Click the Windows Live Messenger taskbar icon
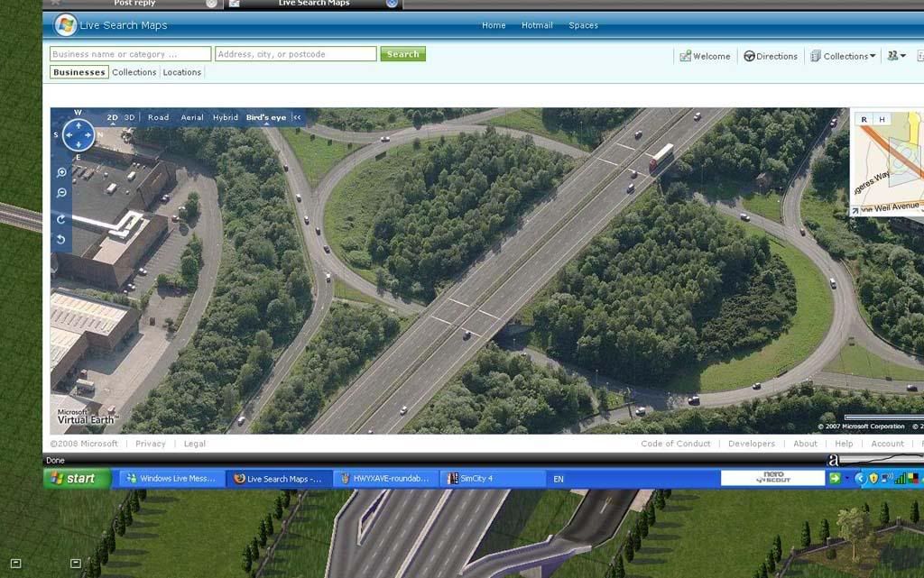Image resolution: width=924 pixels, height=578 pixels. (132, 479)
